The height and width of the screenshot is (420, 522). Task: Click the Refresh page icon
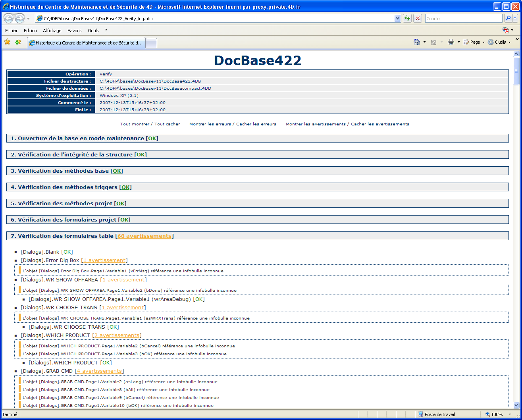click(407, 18)
